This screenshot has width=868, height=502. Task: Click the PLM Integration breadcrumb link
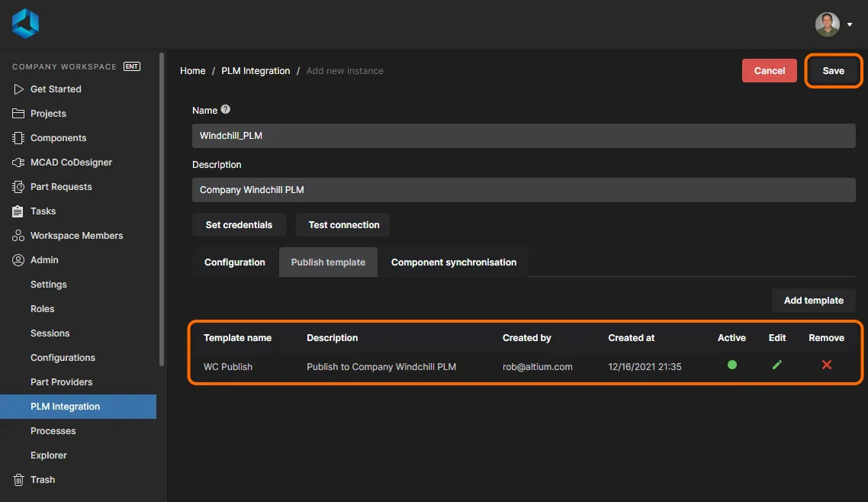[256, 71]
